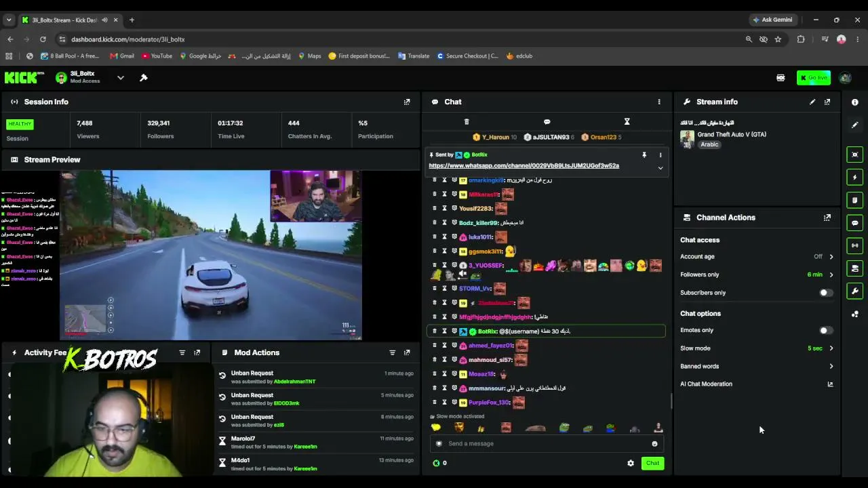
Task: Toggle the session info broadcast sidebar button
Action: click(x=855, y=245)
